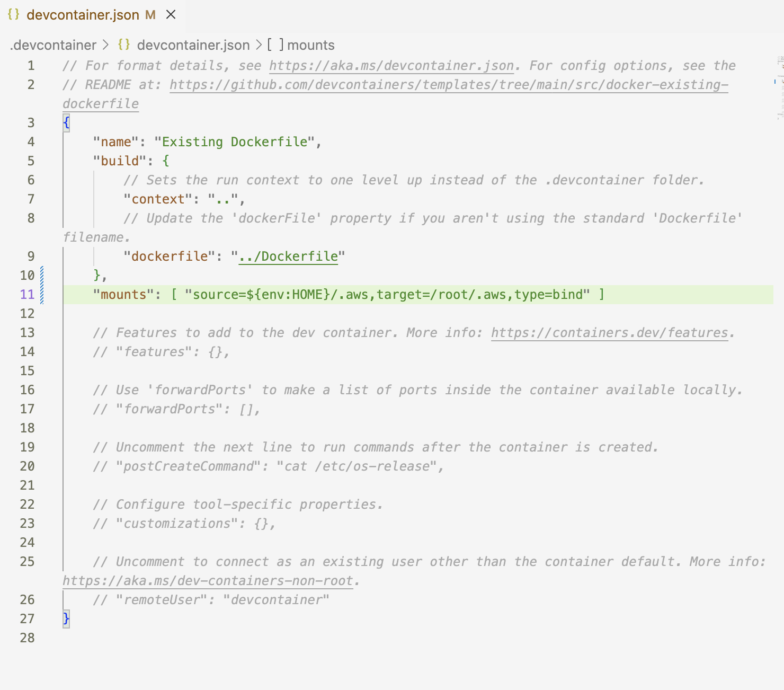Place cursor at opening brace on line 3
Viewport: 784px width, 690px height.
click(66, 123)
